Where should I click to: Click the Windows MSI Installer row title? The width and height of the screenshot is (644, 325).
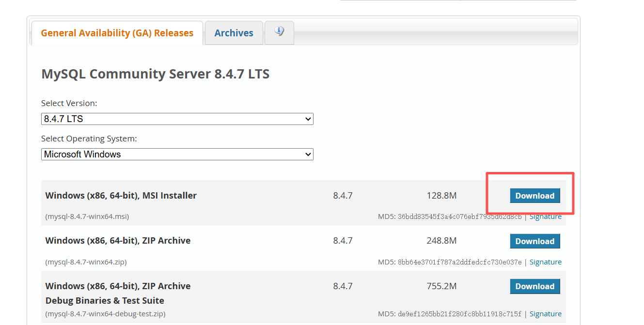[121, 196]
